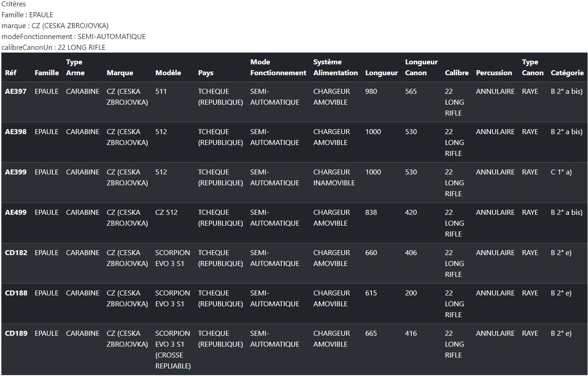Select reference CD188
Image resolution: width=588 pixels, height=377 pixels.
click(x=16, y=293)
